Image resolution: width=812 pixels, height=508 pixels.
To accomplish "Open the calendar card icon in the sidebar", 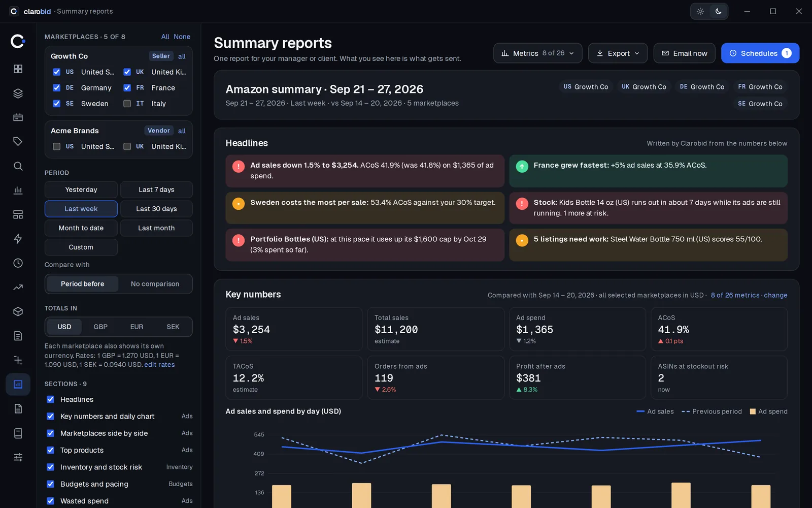I will pyautogui.click(x=18, y=117).
